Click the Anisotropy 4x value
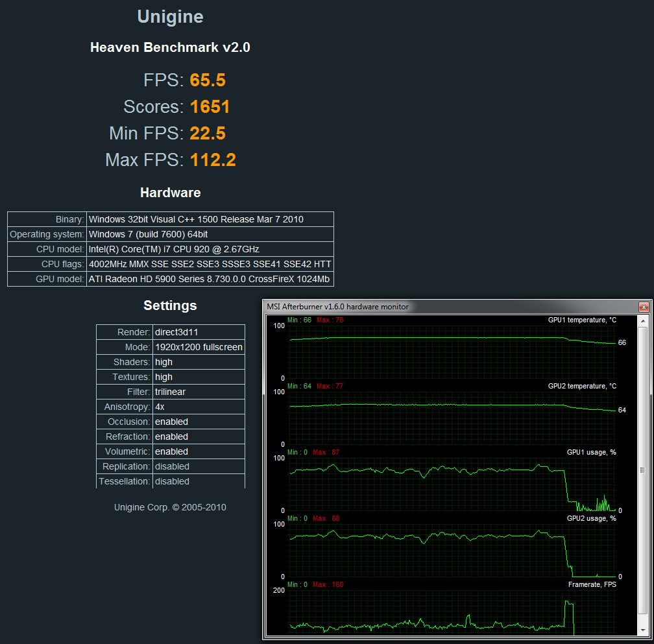654x644 pixels. pos(199,407)
